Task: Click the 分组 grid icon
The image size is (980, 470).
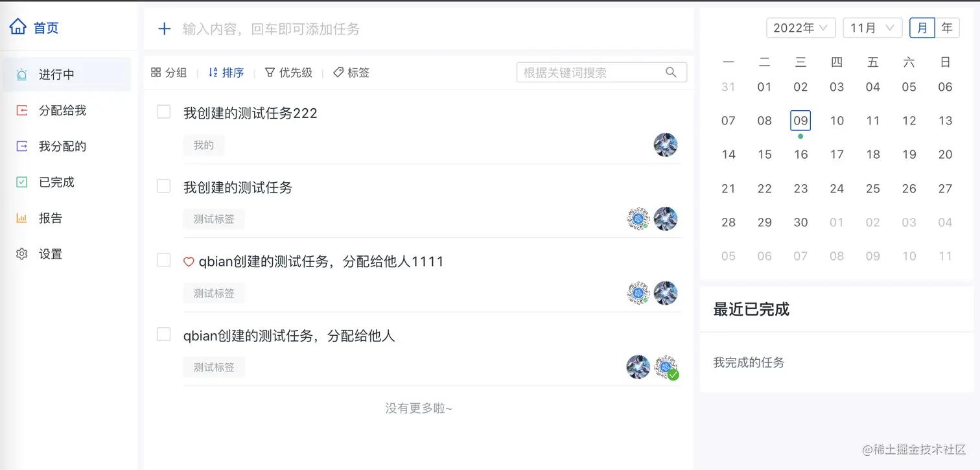Action: (156, 73)
